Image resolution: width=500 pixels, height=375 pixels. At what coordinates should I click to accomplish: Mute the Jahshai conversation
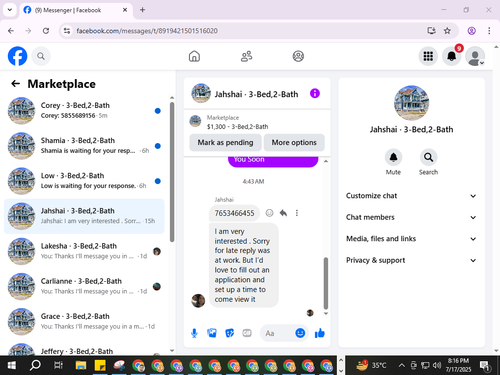[x=393, y=157]
